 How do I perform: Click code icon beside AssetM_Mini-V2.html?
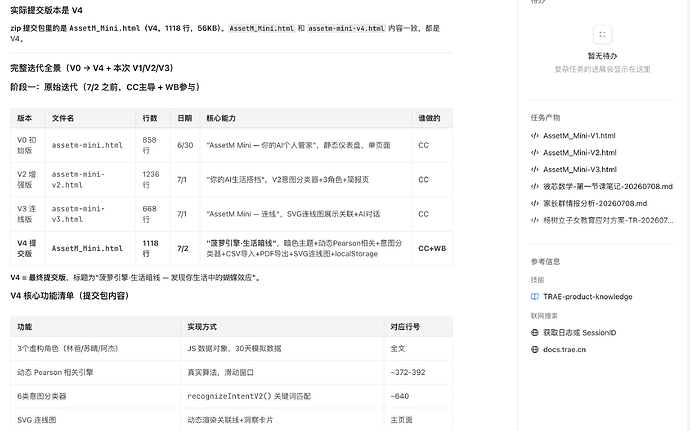coord(535,153)
